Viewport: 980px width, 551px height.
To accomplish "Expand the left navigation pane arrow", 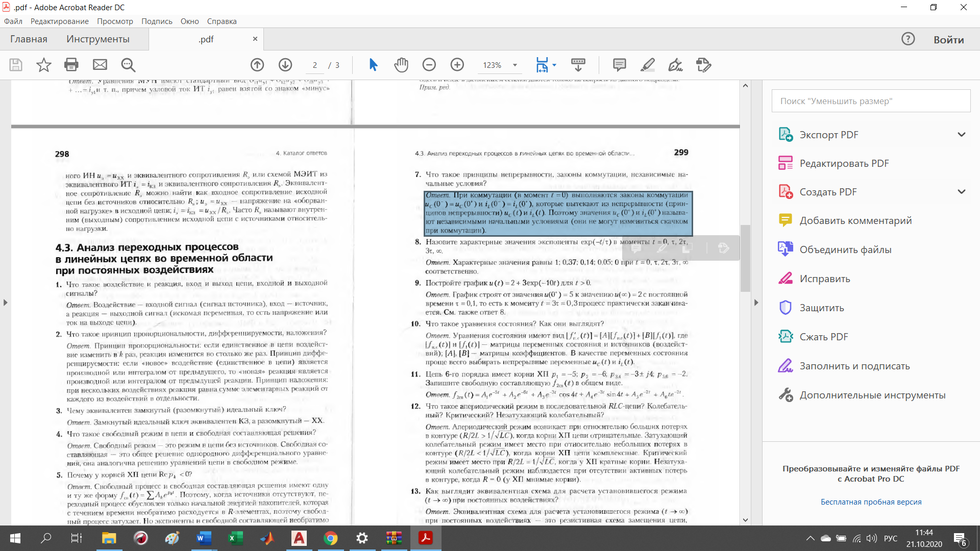I will 6,303.
